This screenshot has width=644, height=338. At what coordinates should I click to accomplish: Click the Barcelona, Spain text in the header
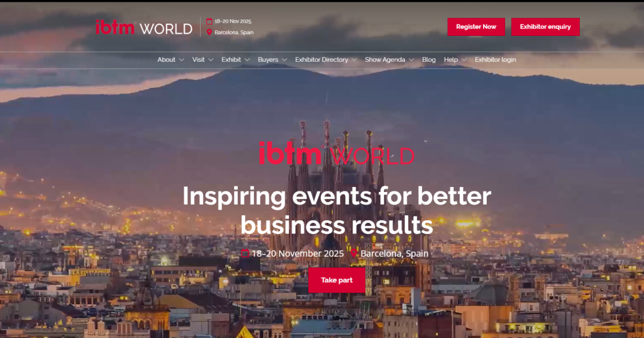(234, 33)
